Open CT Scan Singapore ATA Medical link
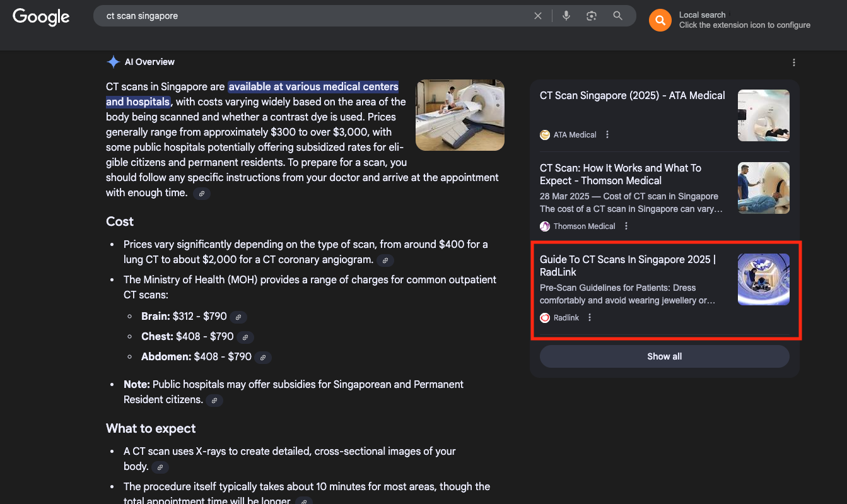The width and height of the screenshot is (847, 504). [x=632, y=96]
